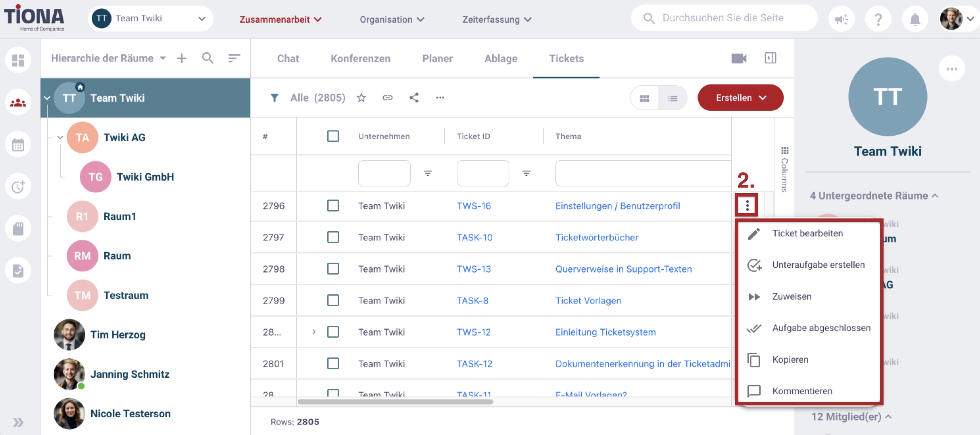Select Unteraufgabe erstellen from context menu
This screenshot has height=435, width=980.
809,265
